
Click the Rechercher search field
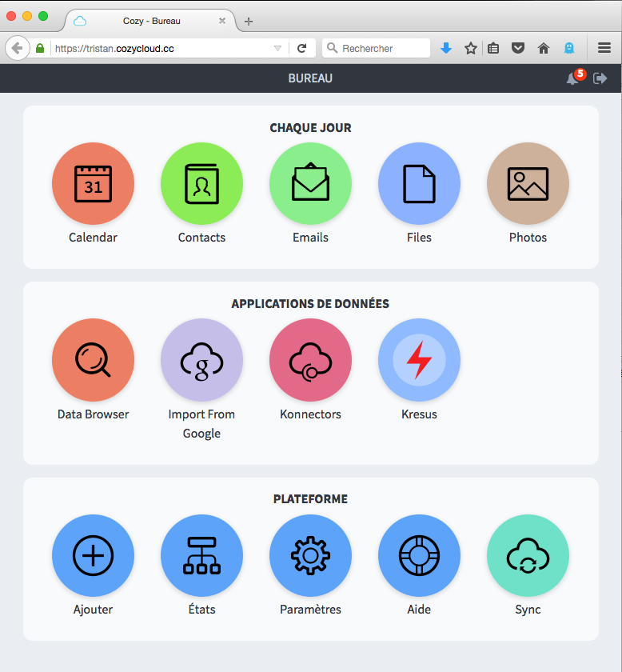376,48
